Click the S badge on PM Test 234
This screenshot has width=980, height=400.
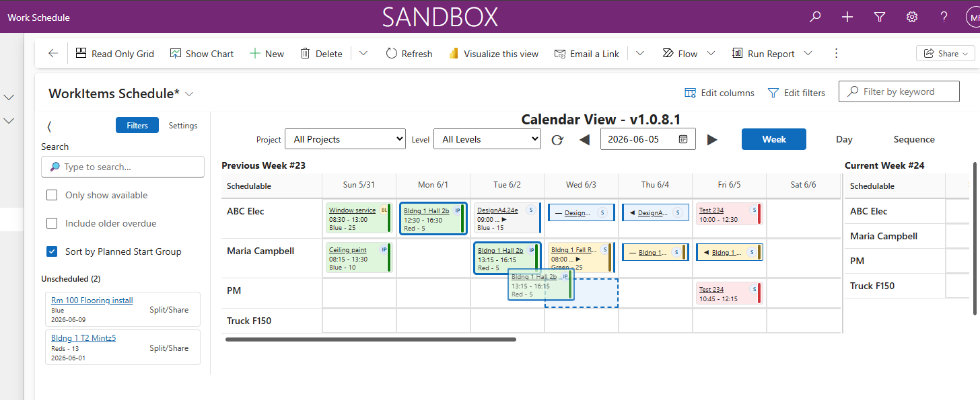tap(754, 289)
